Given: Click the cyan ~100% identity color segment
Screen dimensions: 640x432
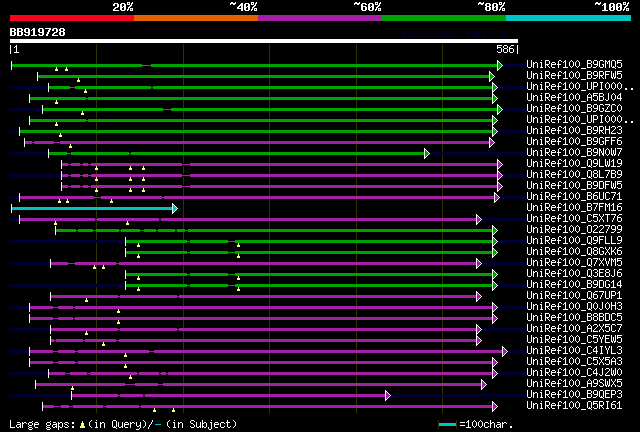Looking at the screenshot, I should pyautogui.click(x=568, y=18).
